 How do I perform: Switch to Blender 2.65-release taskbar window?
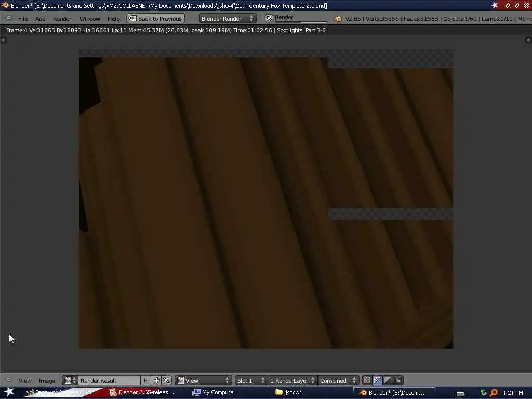142,392
